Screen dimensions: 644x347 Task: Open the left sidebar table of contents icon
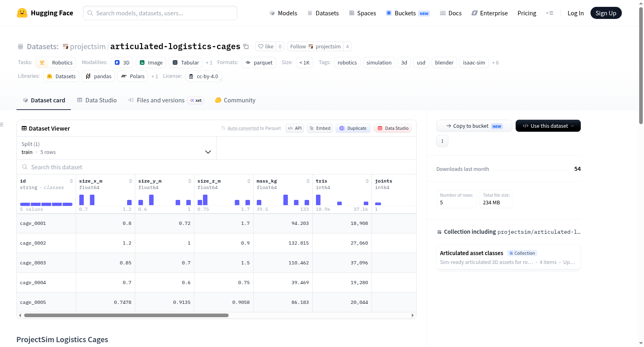pyautogui.click(x=2, y=125)
